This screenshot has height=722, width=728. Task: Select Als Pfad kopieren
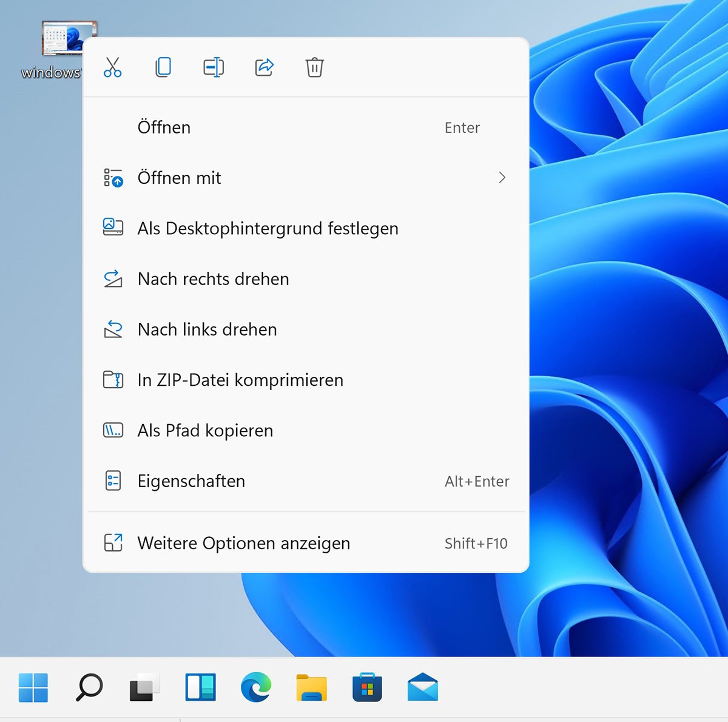tap(306, 431)
